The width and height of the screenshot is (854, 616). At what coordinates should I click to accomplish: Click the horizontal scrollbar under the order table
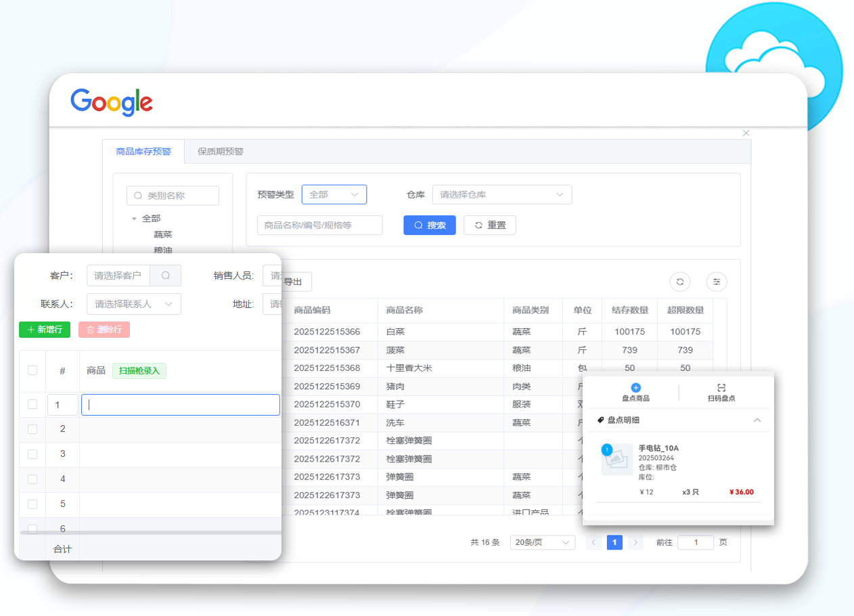pyautogui.click(x=149, y=533)
